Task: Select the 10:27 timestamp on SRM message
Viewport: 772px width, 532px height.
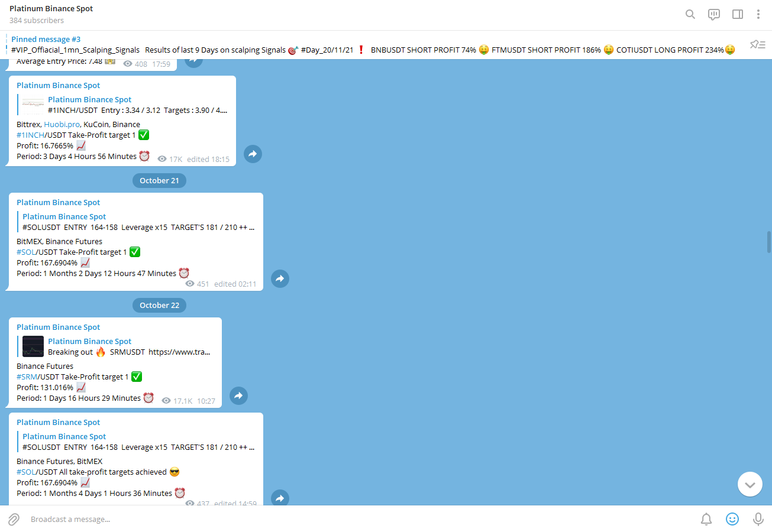Action: click(x=206, y=401)
